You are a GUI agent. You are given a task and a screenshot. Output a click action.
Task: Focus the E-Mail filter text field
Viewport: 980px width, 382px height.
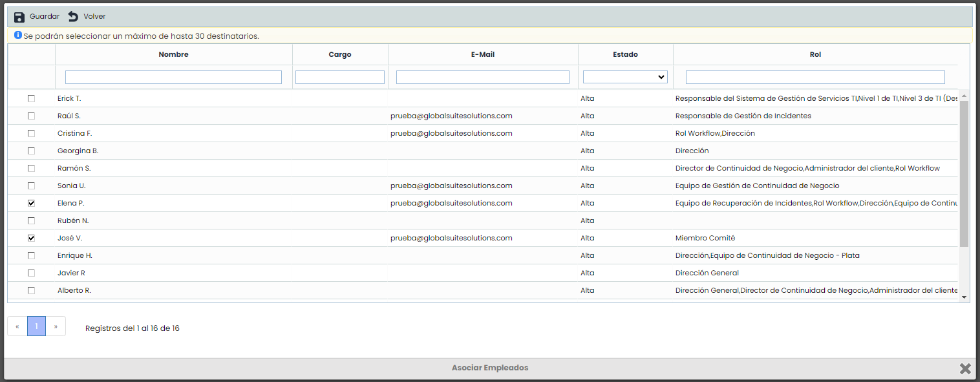coord(482,77)
